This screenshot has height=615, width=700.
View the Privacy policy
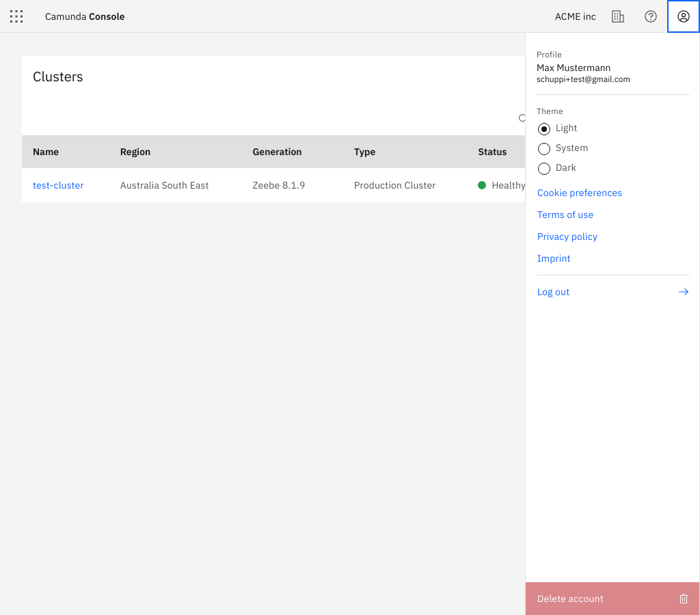[567, 236]
